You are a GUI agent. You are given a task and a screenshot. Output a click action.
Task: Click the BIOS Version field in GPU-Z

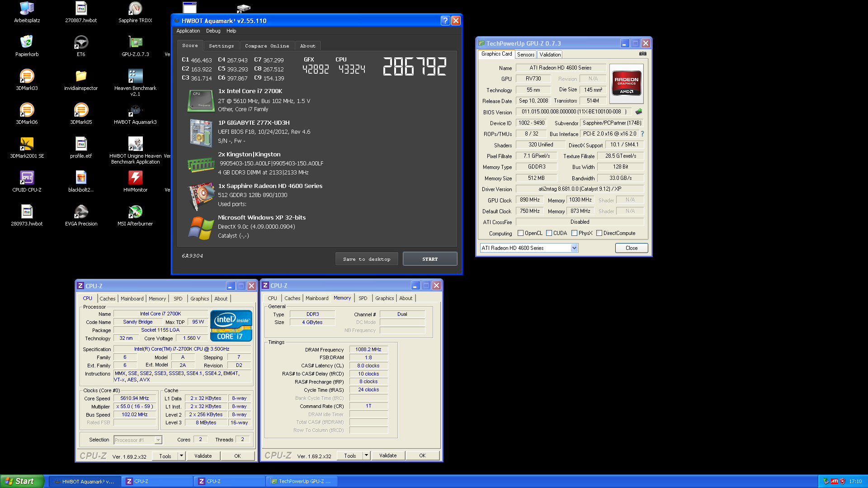pyautogui.click(x=575, y=112)
